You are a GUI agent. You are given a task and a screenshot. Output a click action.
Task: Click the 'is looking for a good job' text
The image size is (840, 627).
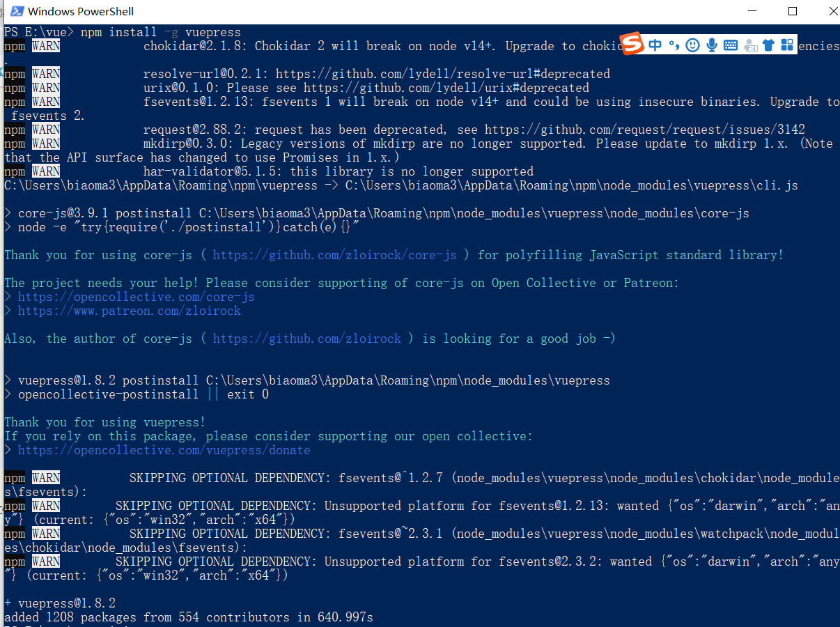[519, 339]
